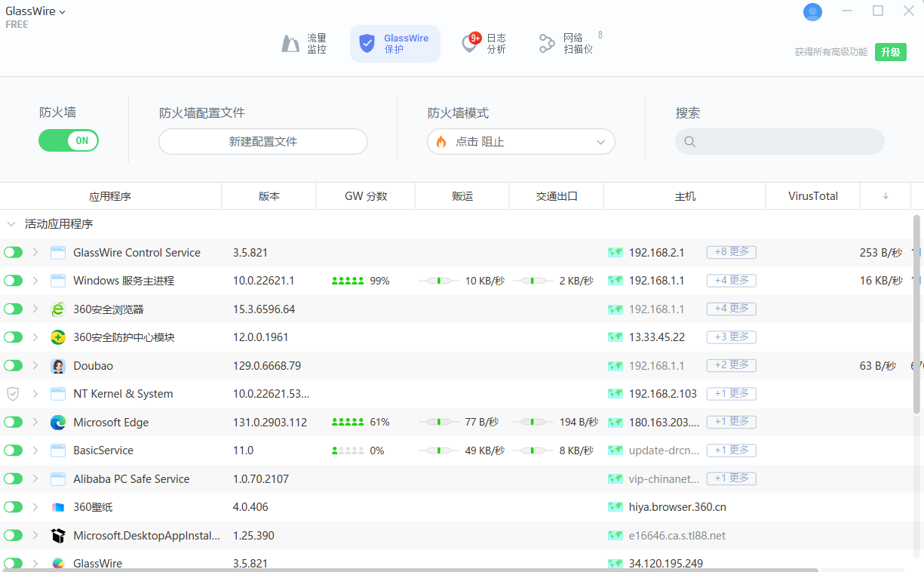The image size is (924, 572).
Task: Turn off the main firewall switch
Action: coord(69,140)
